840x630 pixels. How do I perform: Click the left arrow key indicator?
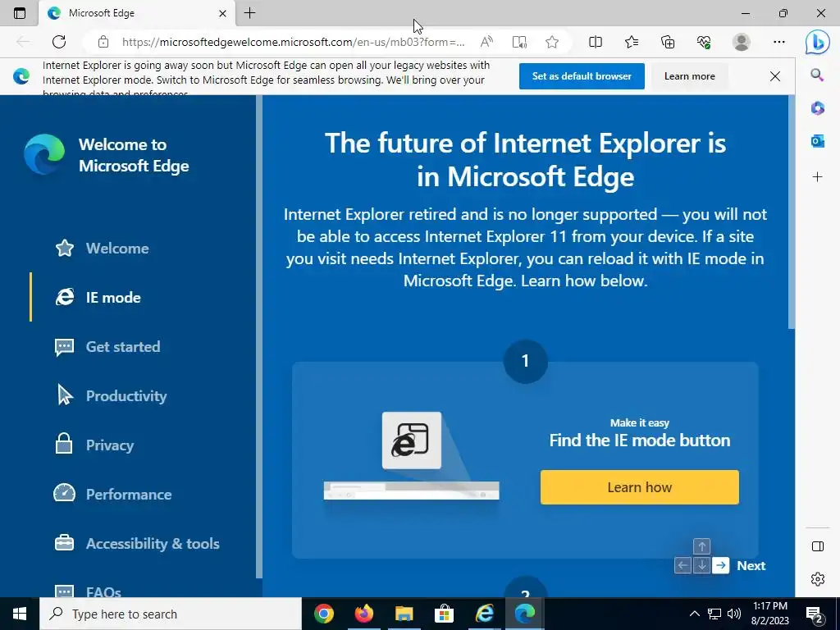pyautogui.click(x=682, y=565)
